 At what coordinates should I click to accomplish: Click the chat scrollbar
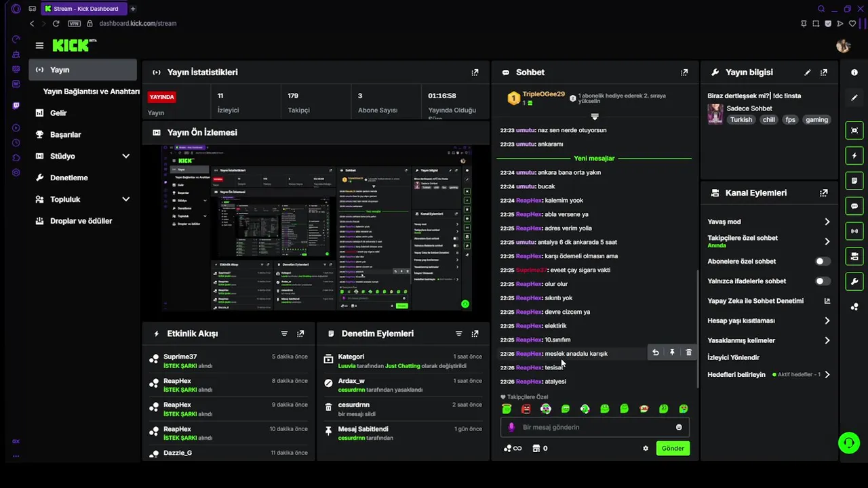coord(696,329)
